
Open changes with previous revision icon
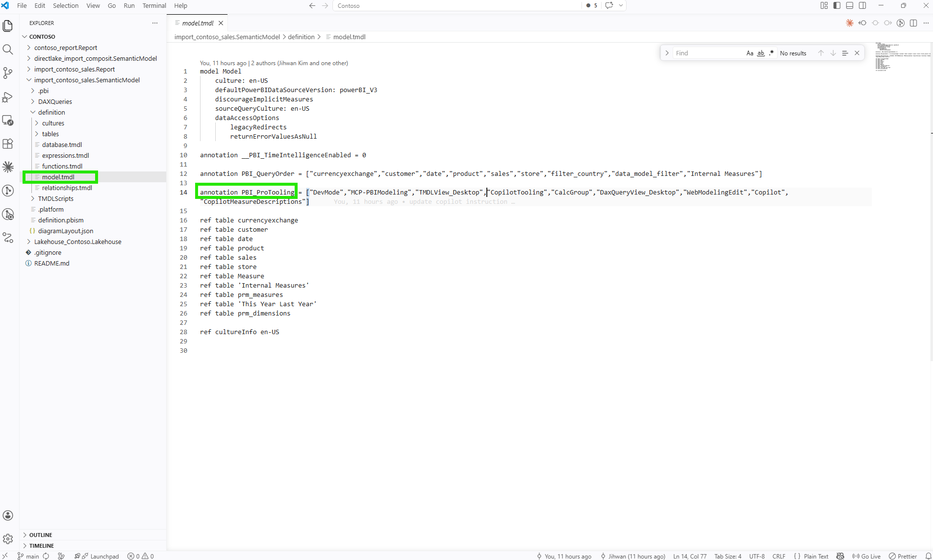(x=862, y=23)
